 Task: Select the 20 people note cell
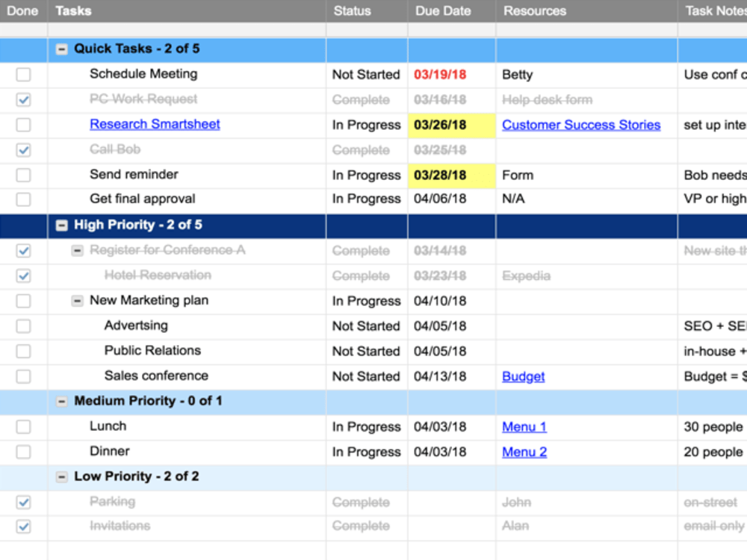pyautogui.click(x=713, y=452)
